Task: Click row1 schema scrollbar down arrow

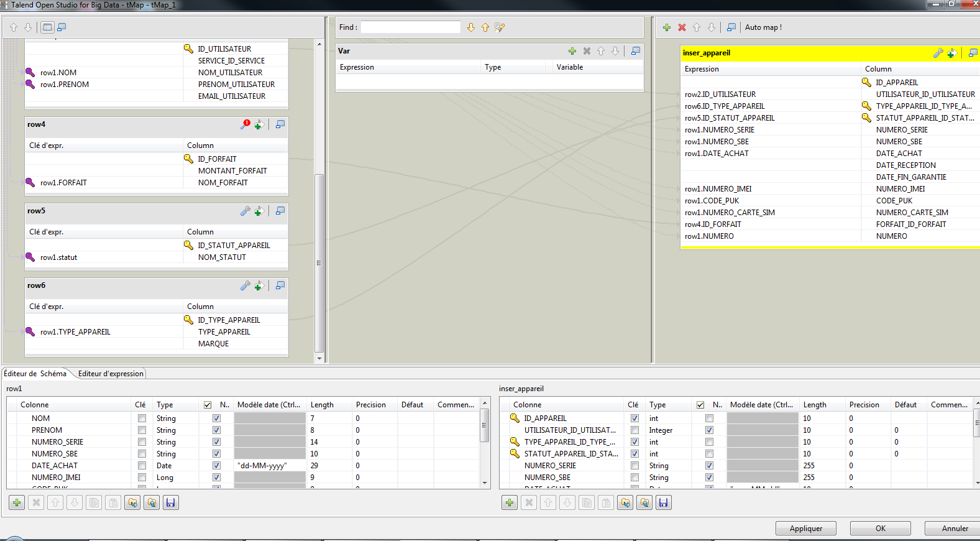Action: click(485, 483)
